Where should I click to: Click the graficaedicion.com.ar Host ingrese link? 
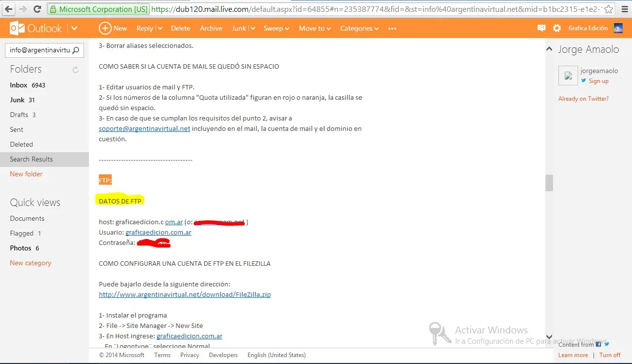click(189, 336)
